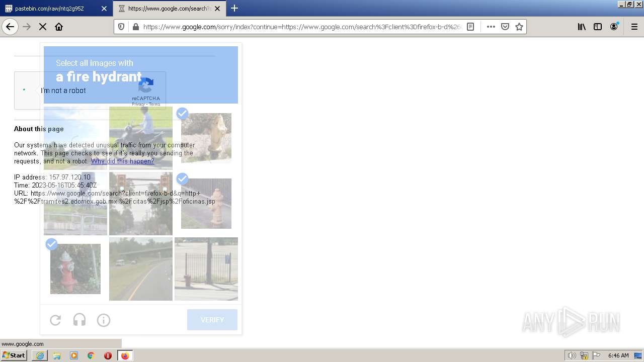Open media player taskbar icon
Viewport: 644px width, 362px height.
74,355
